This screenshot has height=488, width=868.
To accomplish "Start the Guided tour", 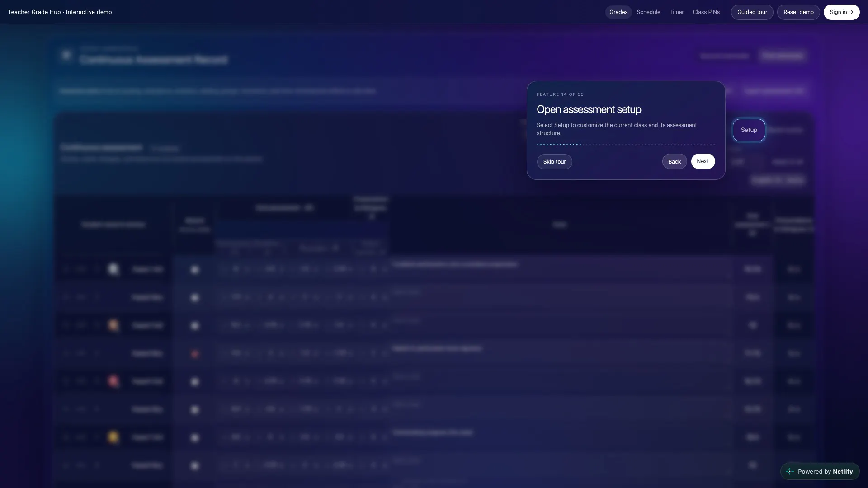I will [752, 12].
